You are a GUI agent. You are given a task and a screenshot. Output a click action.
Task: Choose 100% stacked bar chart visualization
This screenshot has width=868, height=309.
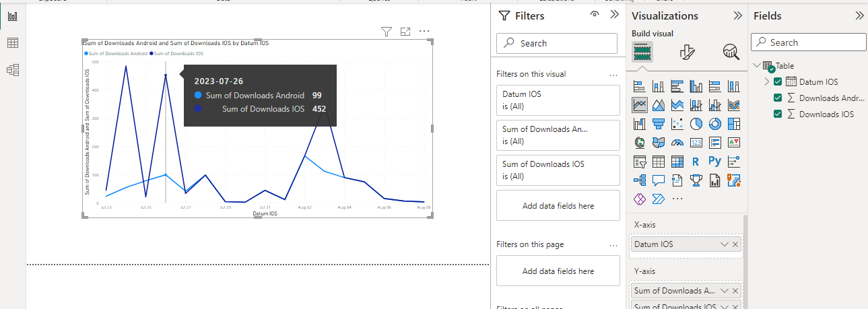tap(715, 86)
